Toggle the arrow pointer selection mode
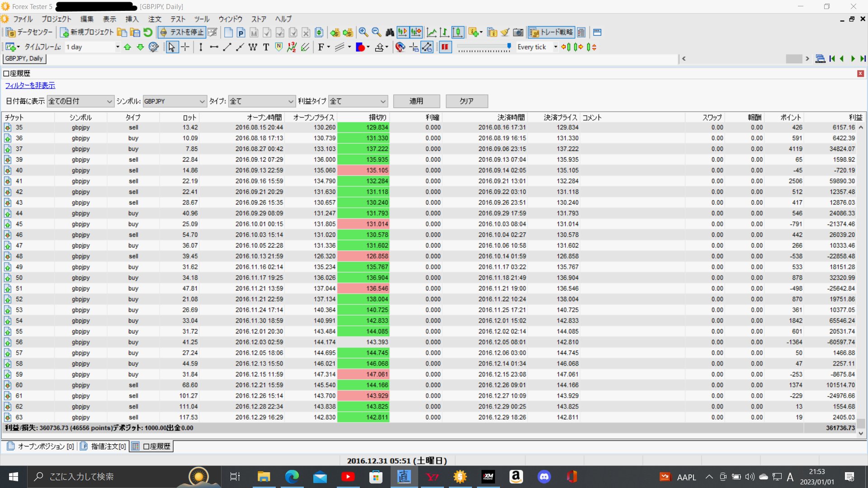 click(171, 47)
